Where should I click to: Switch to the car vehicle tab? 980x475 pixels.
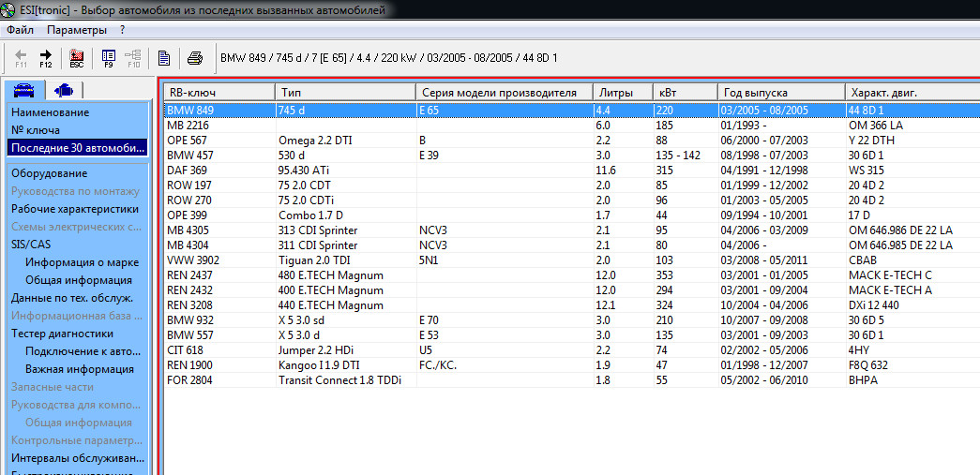tap(25, 90)
